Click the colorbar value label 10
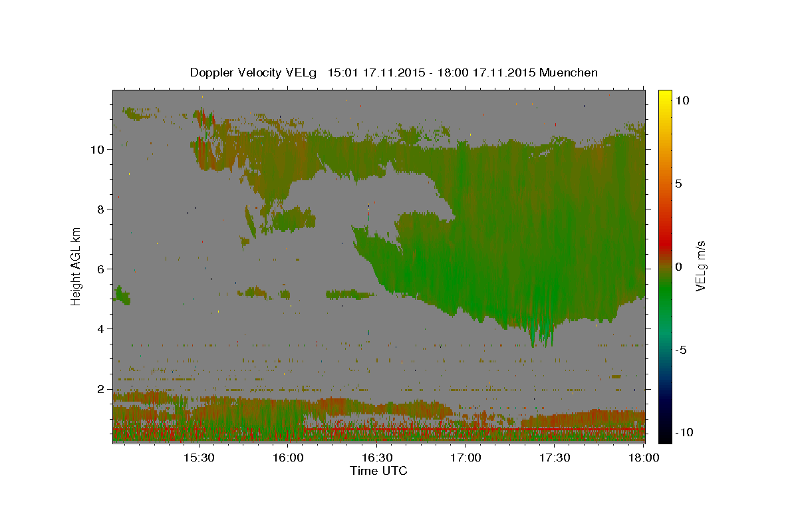 pyautogui.click(x=682, y=100)
